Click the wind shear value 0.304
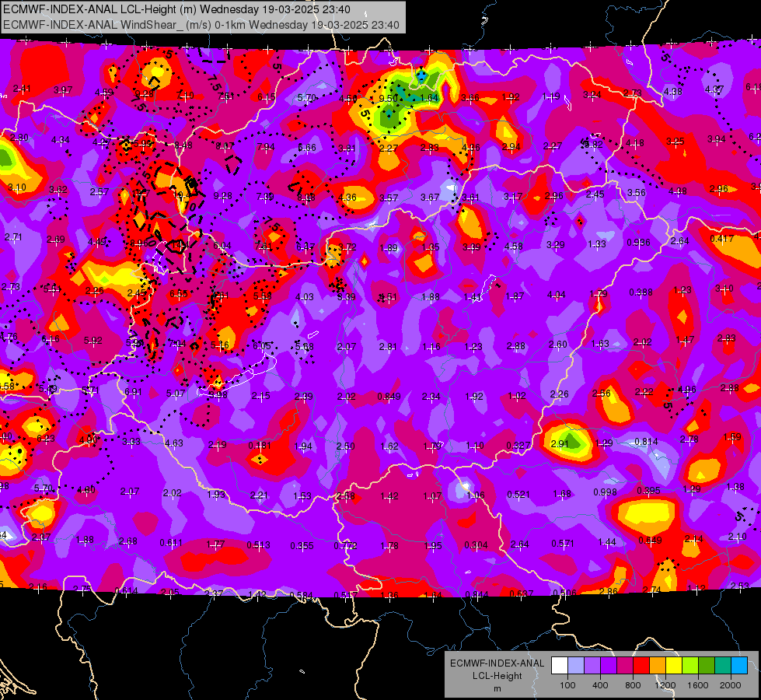 point(476,545)
